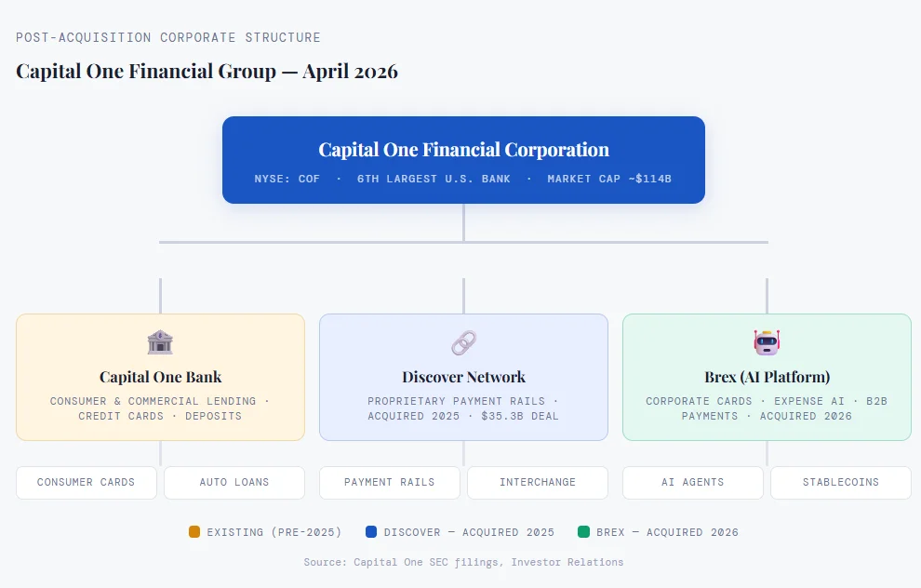Select the Payment Rails box
The width and height of the screenshot is (921, 588).
point(389,483)
